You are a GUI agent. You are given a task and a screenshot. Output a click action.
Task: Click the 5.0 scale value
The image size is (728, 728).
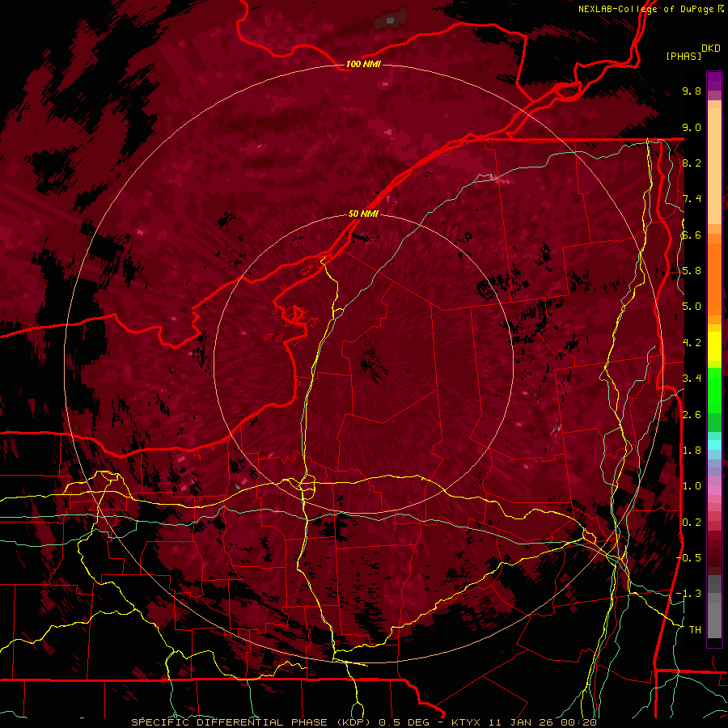point(692,307)
